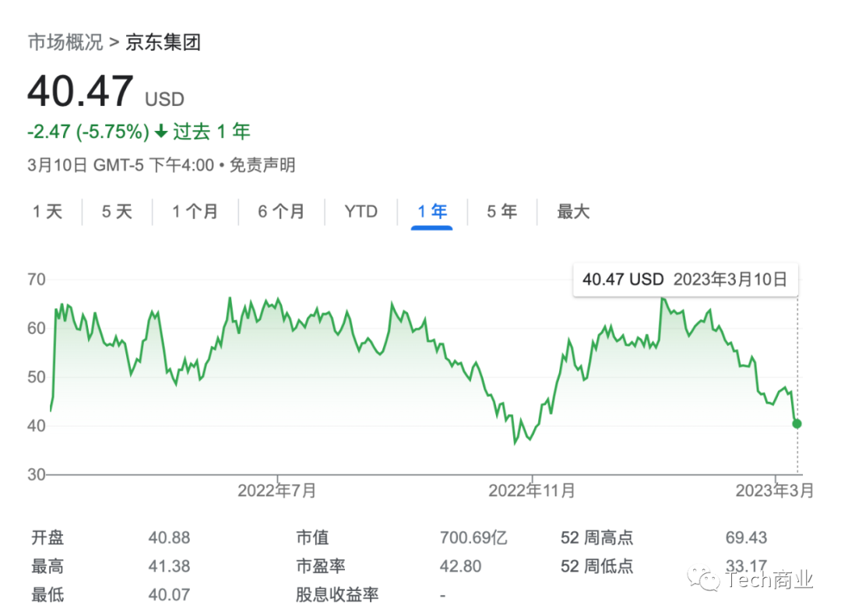Click the 开盘 label
Viewport: 841px width, 616px height.
48,537
